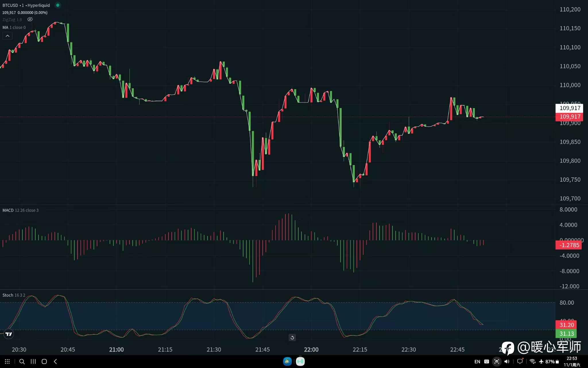Click the red 109,917 price label
Image resolution: width=588 pixels, height=368 pixels.
(570, 117)
